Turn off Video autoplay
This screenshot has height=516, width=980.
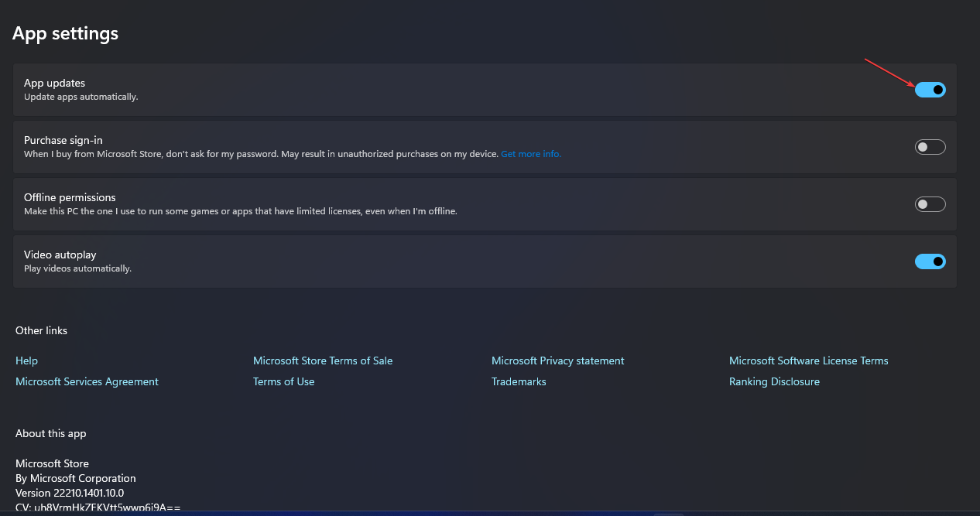pyautogui.click(x=930, y=261)
